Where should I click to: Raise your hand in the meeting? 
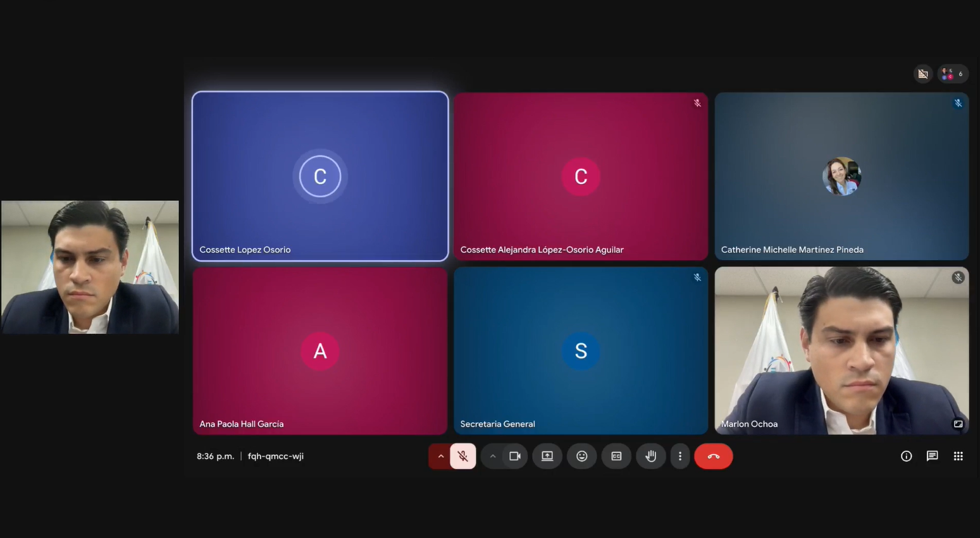650,456
